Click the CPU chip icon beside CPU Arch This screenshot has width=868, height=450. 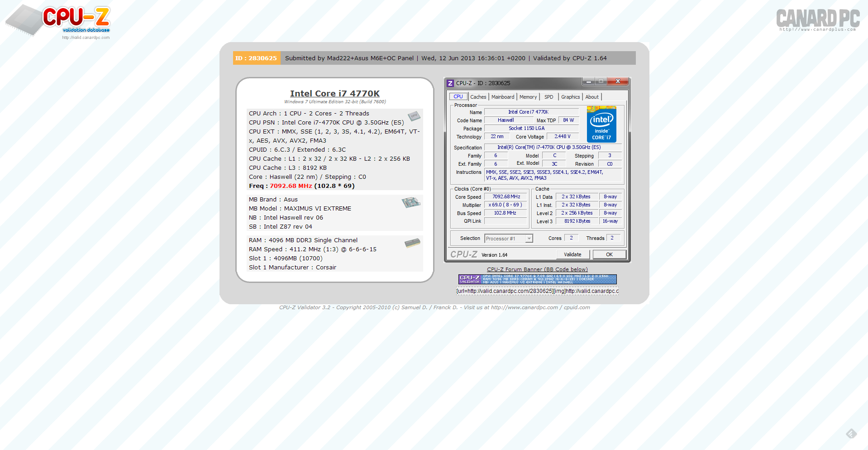click(414, 116)
